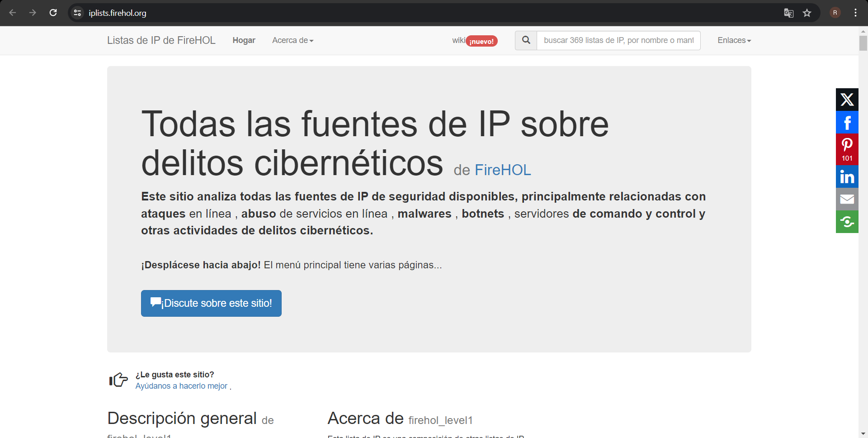Open the Chrome three-dot menu
This screenshot has height=438, width=868.
tap(856, 13)
